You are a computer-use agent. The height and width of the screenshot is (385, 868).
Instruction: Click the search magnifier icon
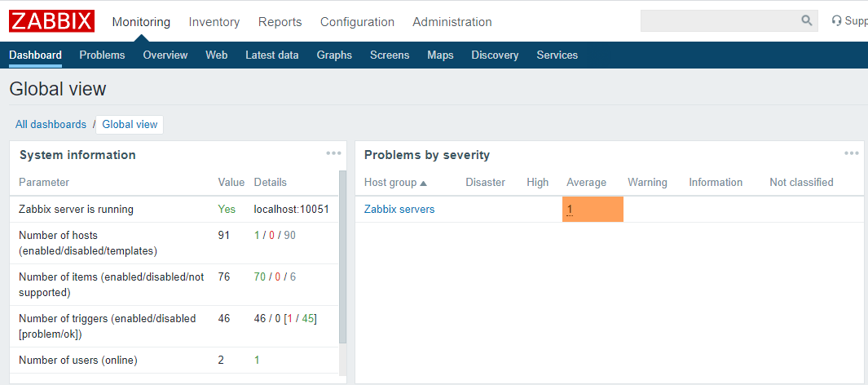[806, 21]
